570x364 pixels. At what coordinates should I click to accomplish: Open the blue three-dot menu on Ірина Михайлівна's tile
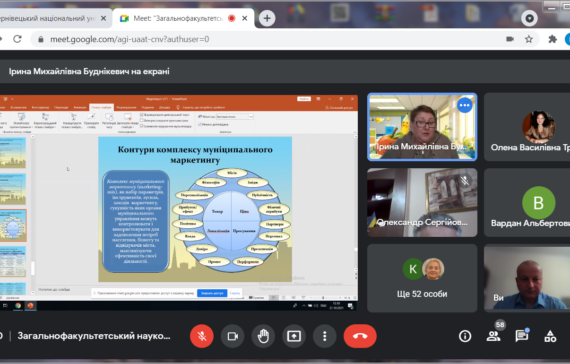tap(465, 105)
